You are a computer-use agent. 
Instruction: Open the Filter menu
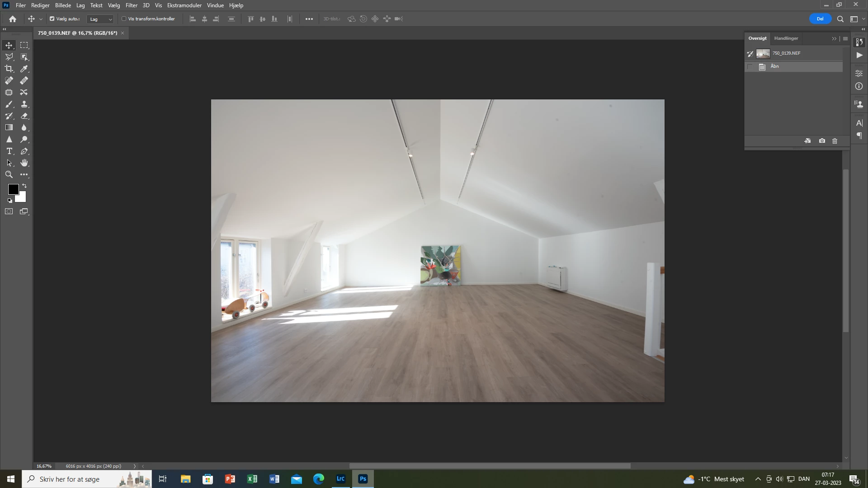131,5
